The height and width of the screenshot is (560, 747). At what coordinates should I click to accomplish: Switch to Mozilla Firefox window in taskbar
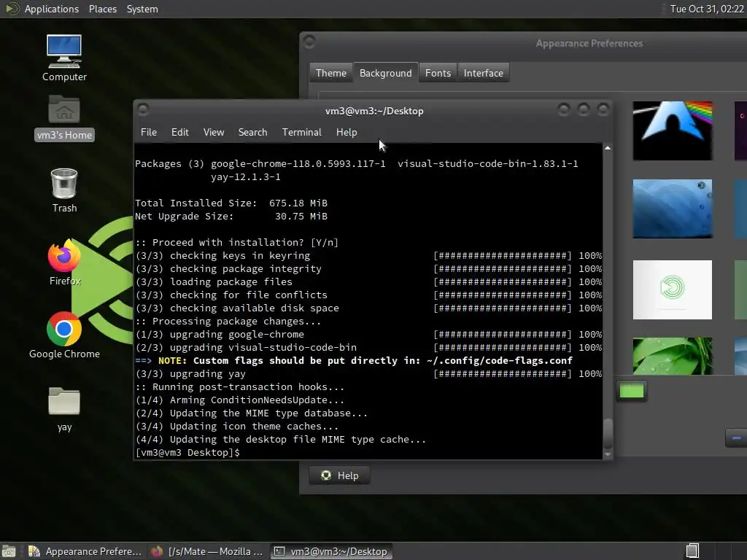(206, 551)
